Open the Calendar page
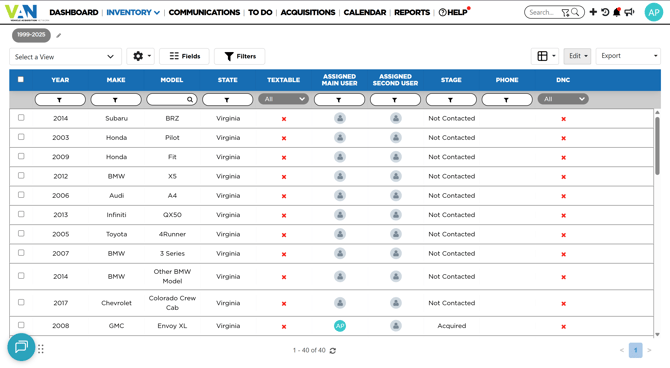The width and height of the screenshot is (670, 368). click(x=365, y=12)
